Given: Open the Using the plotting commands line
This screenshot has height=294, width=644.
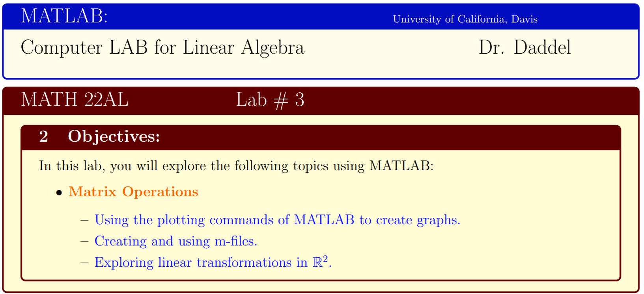Looking at the screenshot, I should (277, 220).
